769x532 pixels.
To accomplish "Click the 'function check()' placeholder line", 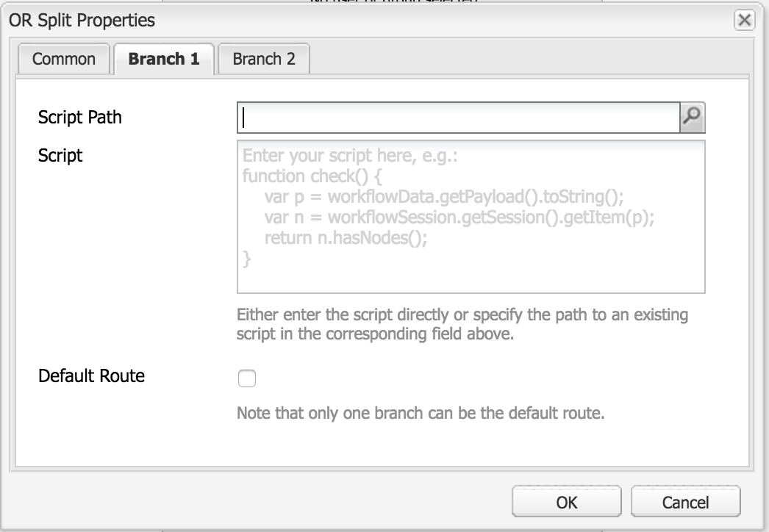I will (312, 176).
